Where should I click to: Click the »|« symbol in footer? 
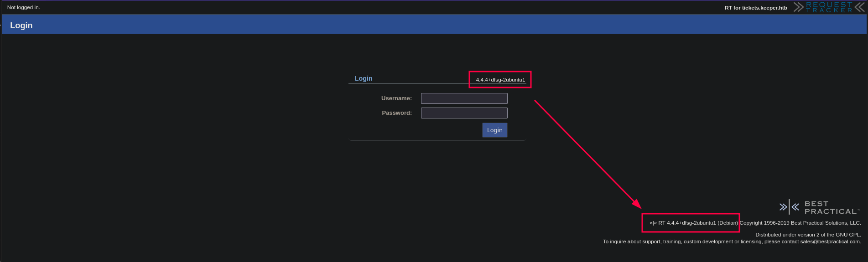[653, 223]
